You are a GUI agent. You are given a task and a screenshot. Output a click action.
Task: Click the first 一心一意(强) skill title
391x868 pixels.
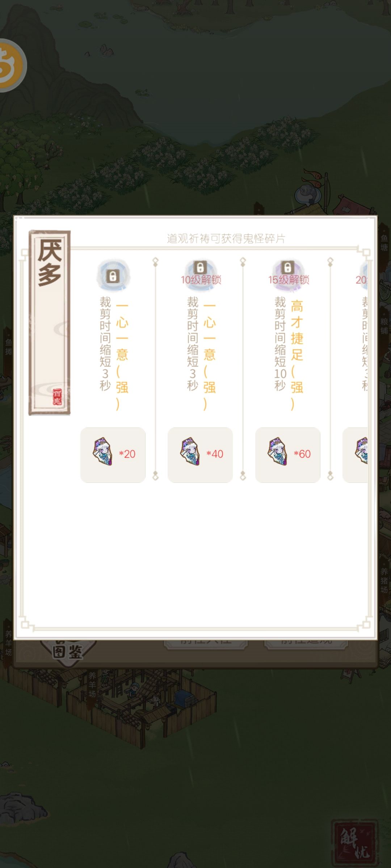122,355
